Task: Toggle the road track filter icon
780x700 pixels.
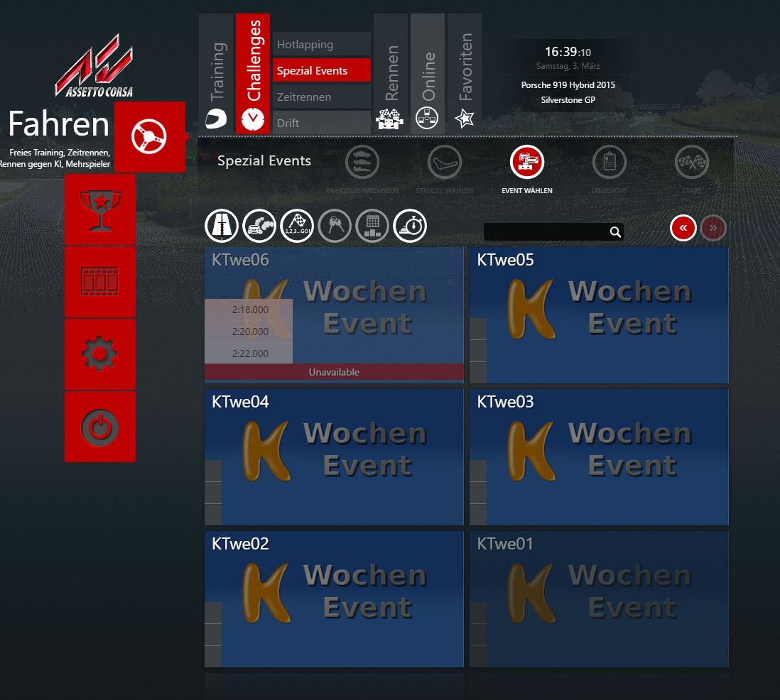Action: tap(222, 226)
